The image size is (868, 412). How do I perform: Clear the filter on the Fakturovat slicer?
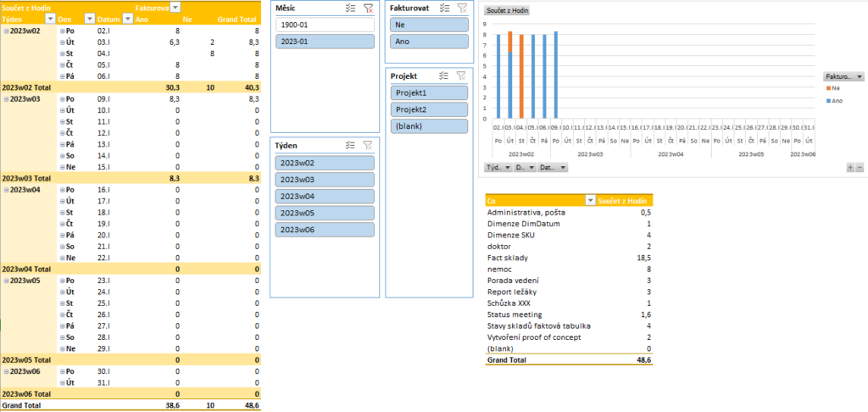tap(461, 8)
